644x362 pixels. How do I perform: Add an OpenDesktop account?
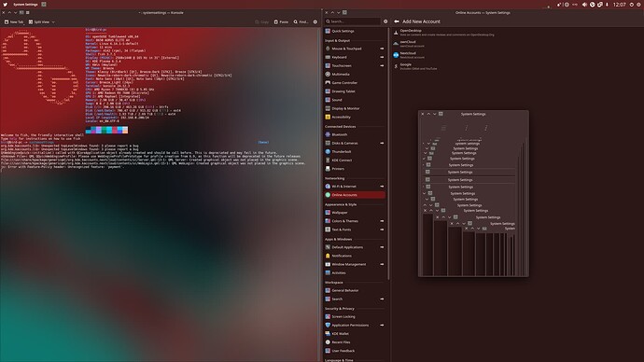point(517,33)
